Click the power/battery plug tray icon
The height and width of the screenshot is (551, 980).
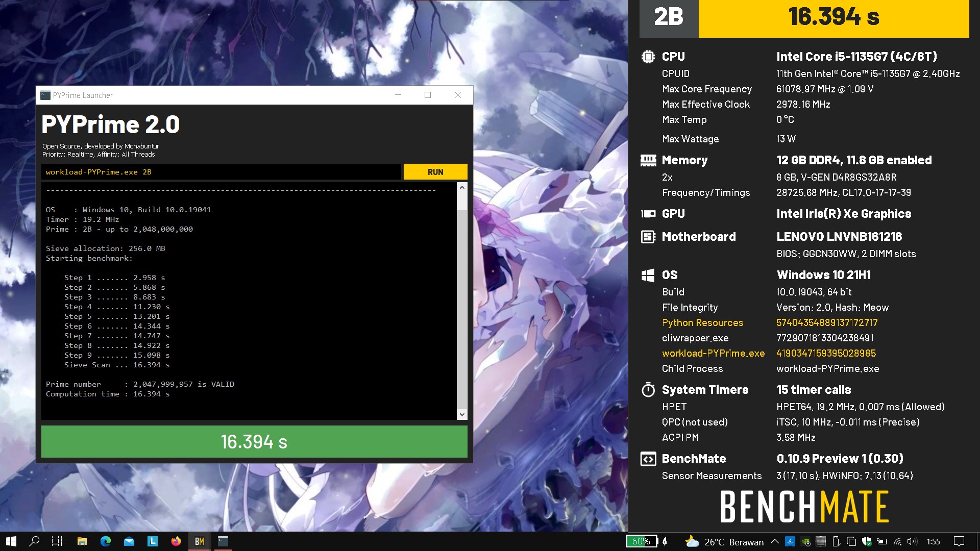click(881, 541)
